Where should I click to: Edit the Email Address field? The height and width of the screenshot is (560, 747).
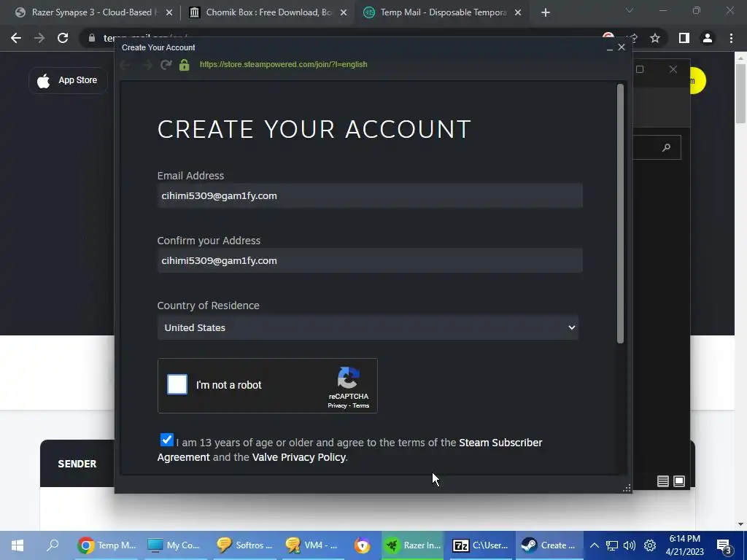point(370,195)
